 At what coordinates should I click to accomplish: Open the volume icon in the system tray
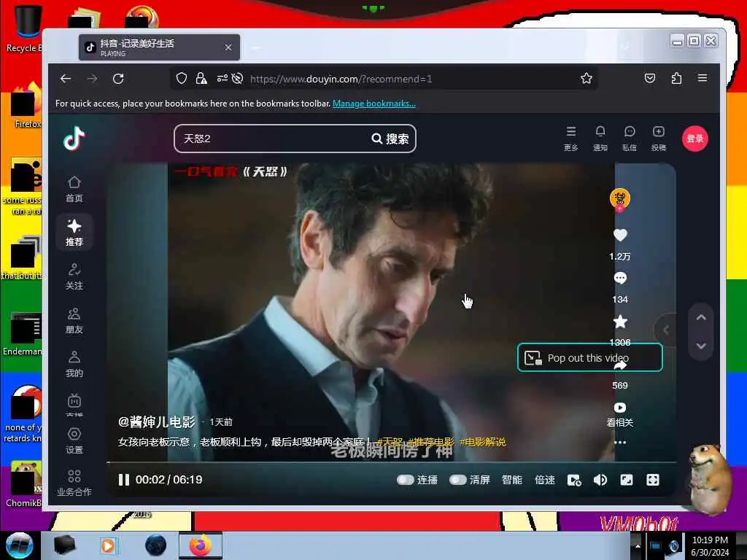tap(673, 546)
